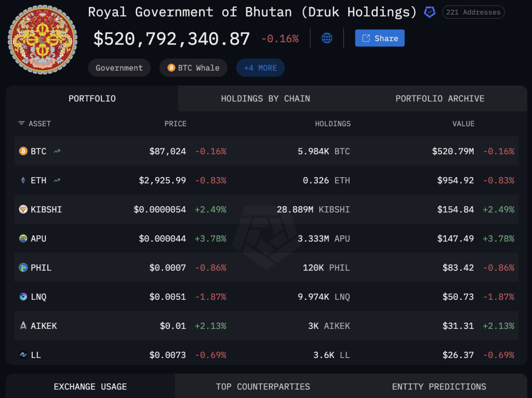
Task: Expand the +4 MORE tags
Action: click(260, 68)
